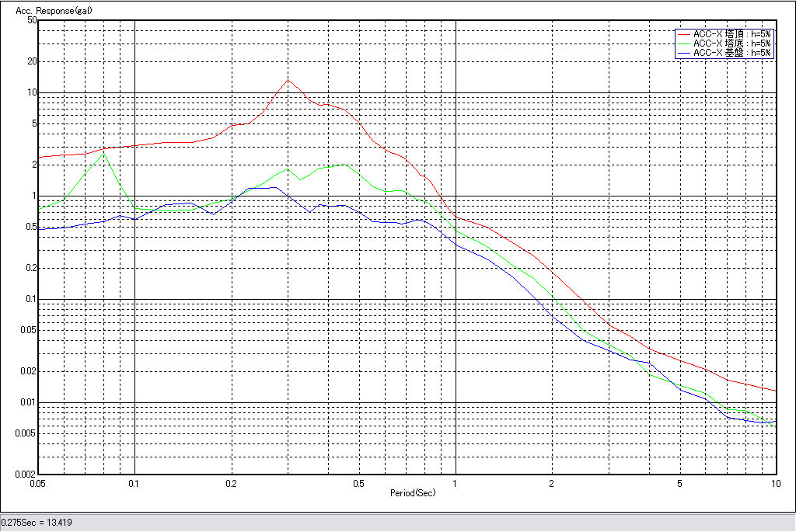Pick the highest peak of the red curve
The width and height of the screenshot is (796, 532).
coord(288,79)
